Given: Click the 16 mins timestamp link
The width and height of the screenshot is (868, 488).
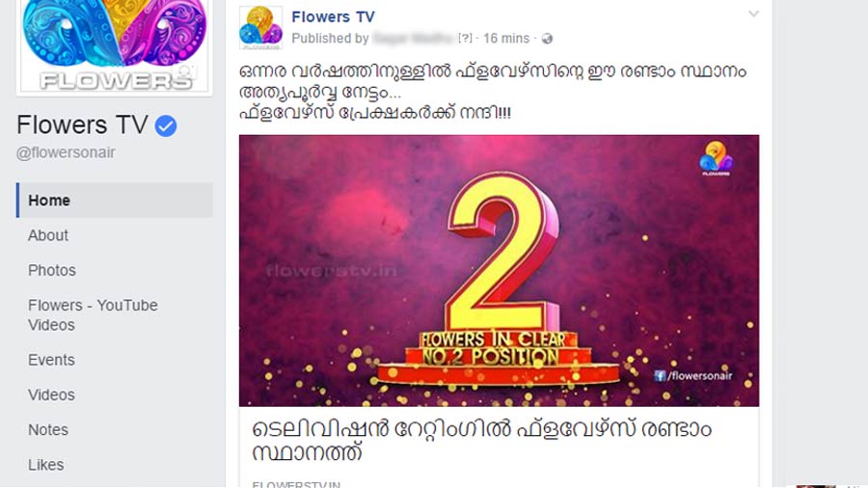Looking at the screenshot, I should click(506, 39).
